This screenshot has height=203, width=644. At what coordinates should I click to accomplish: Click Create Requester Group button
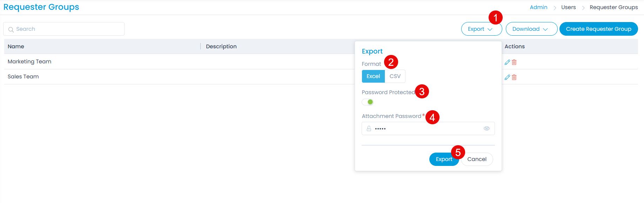click(598, 29)
